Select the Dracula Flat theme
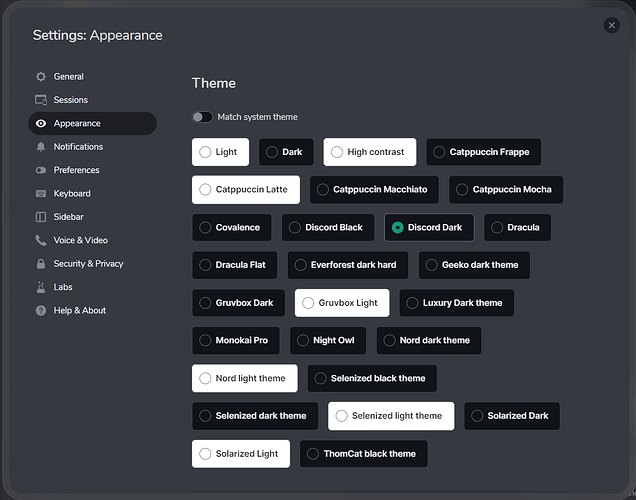The width and height of the screenshot is (636, 500). click(x=234, y=265)
